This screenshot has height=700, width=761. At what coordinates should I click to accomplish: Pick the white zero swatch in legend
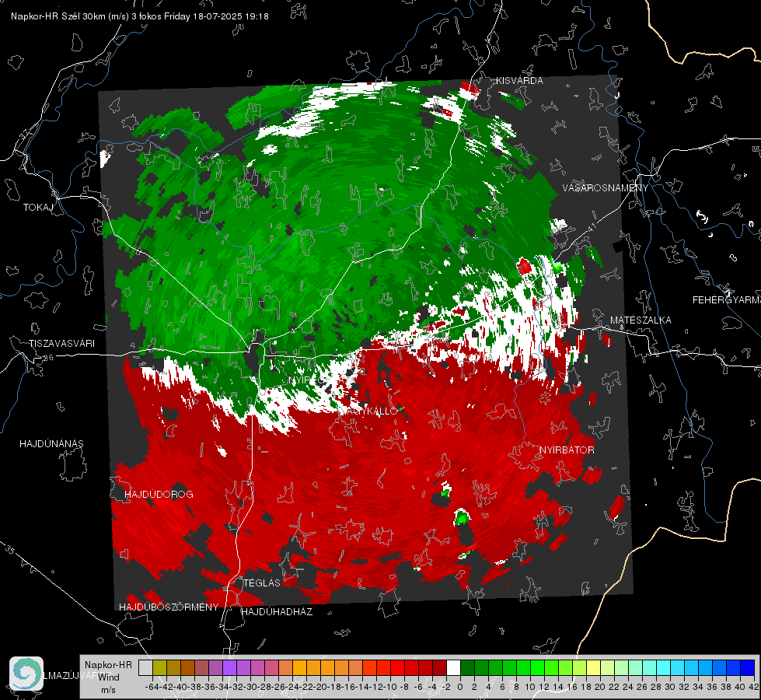pos(453,667)
